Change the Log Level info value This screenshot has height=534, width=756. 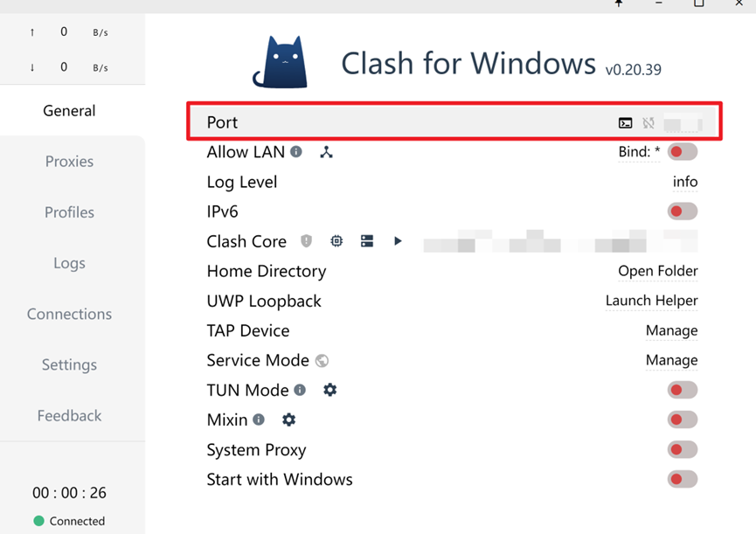(x=684, y=182)
